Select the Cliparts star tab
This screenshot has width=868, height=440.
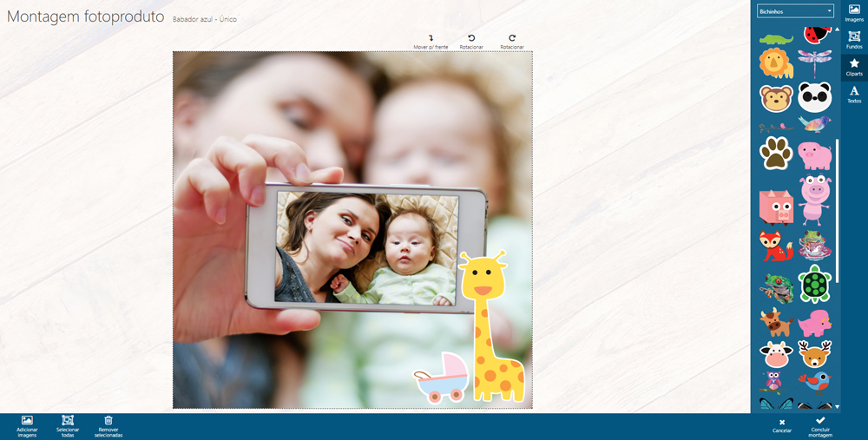(x=854, y=67)
